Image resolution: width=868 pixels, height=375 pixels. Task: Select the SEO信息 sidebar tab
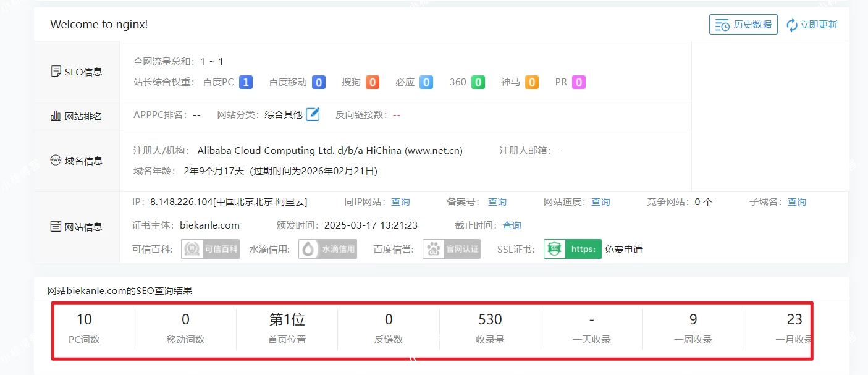pyautogui.click(x=77, y=71)
